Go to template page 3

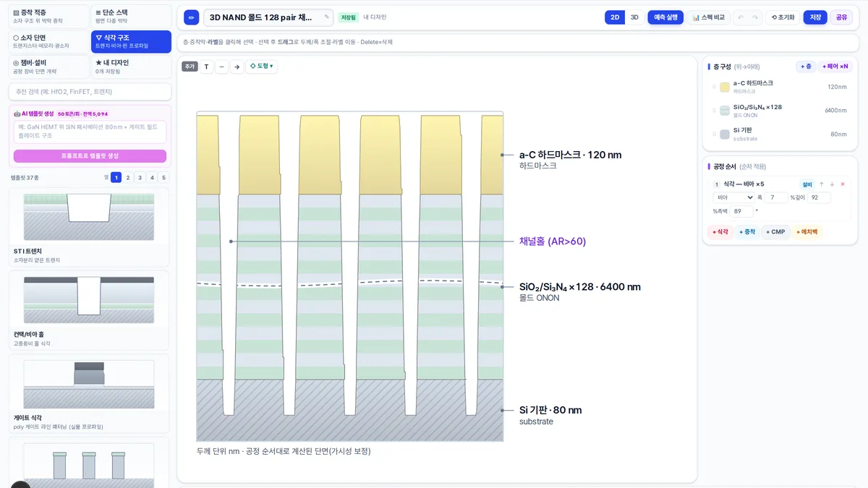[x=140, y=177]
